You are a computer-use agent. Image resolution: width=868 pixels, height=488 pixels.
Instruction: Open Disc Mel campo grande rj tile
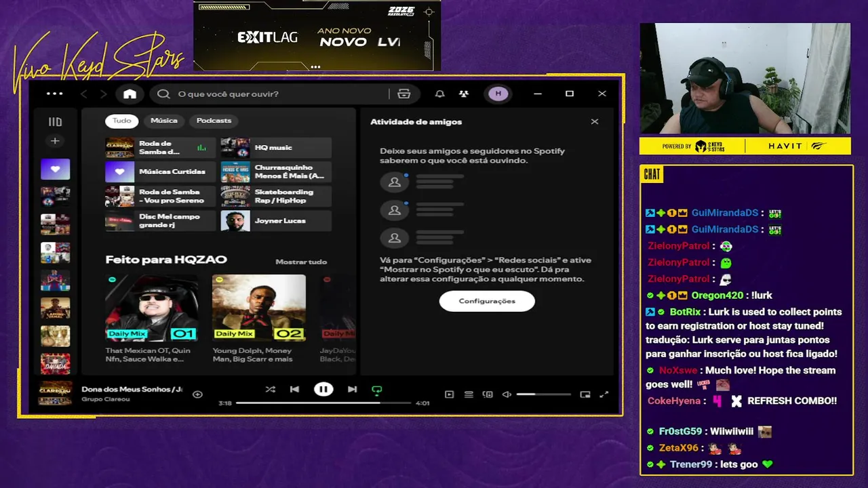click(x=160, y=221)
